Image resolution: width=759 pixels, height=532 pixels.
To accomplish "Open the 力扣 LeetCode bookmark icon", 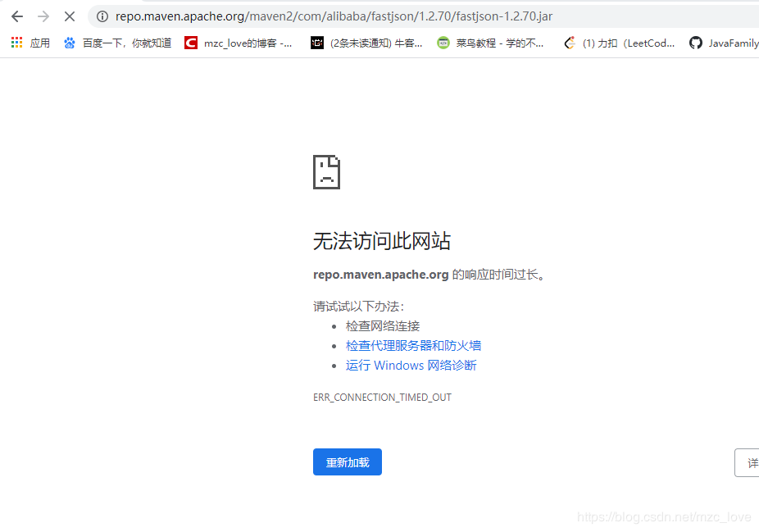I will coord(570,43).
